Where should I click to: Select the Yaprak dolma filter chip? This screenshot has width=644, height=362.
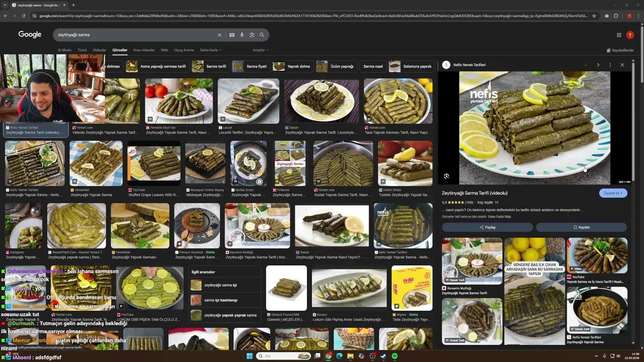point(292,66)
